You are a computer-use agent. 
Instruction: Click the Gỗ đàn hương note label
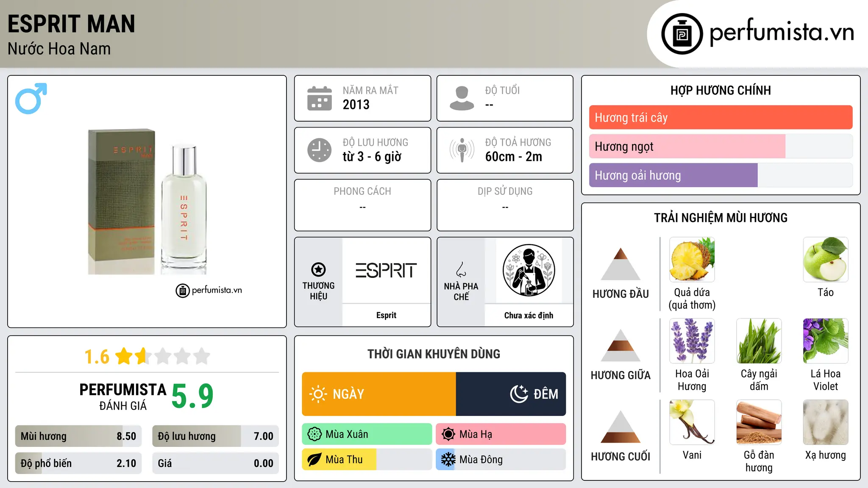pyautogui.click(x=759, y=461)
